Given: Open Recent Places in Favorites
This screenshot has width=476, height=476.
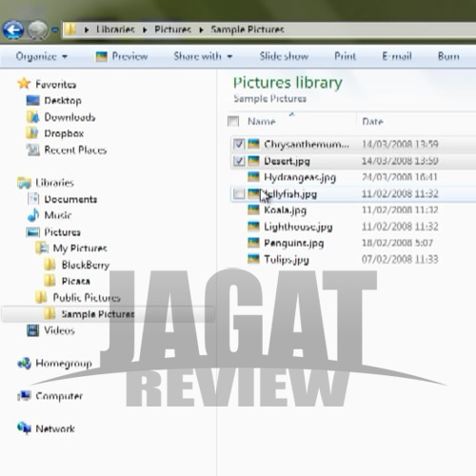Looking at the screenshot, I should 75,149.
